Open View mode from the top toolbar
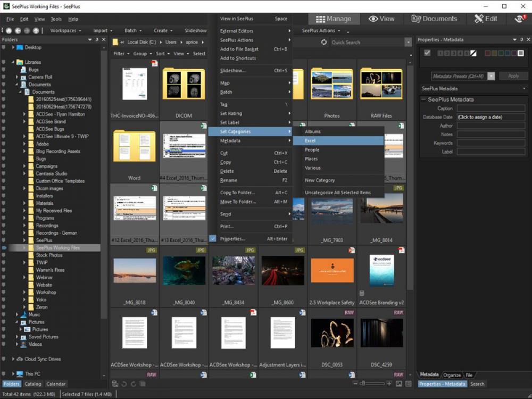 tap(382, 18)
